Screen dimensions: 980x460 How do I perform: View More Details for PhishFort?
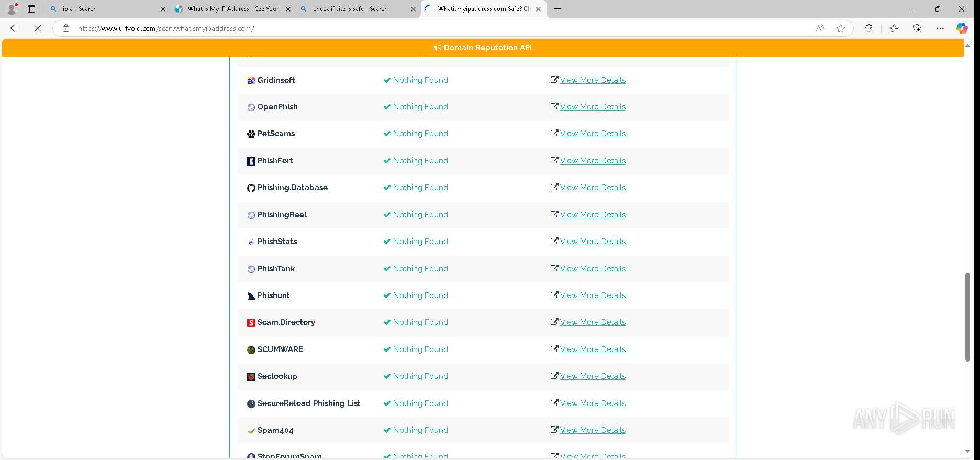(593, 161)
